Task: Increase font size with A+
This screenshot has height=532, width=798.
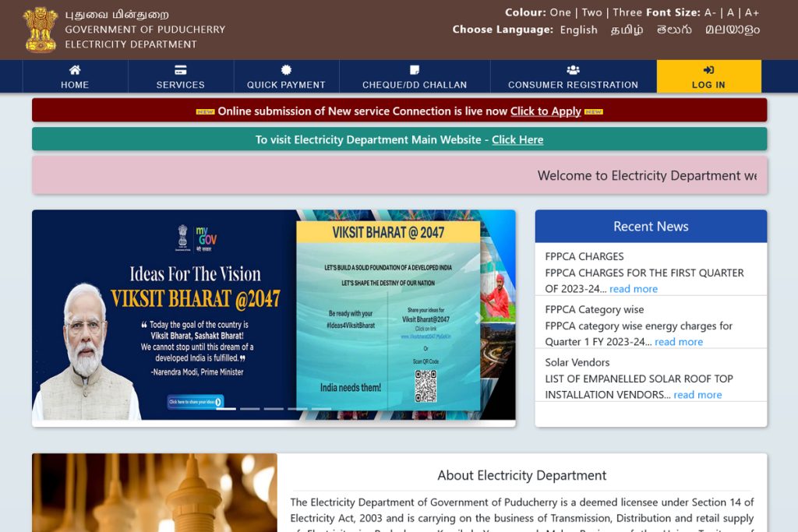Action: tap(751, 12)
